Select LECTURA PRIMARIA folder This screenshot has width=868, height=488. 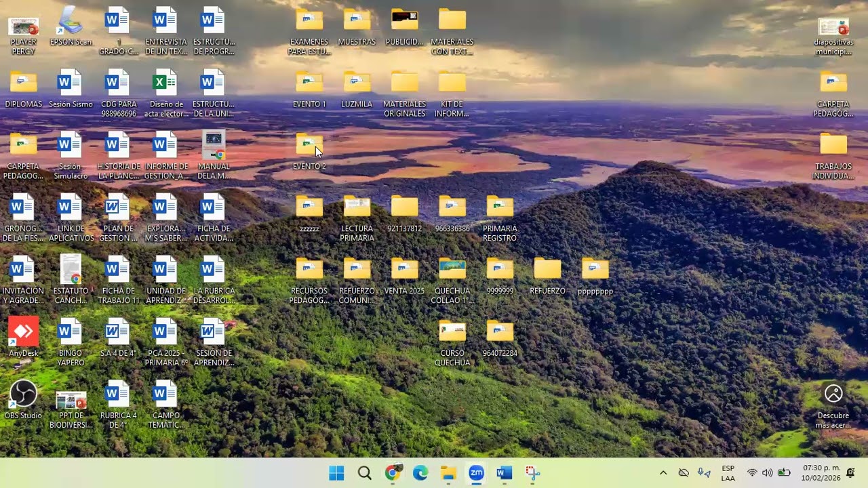(357, 220)
